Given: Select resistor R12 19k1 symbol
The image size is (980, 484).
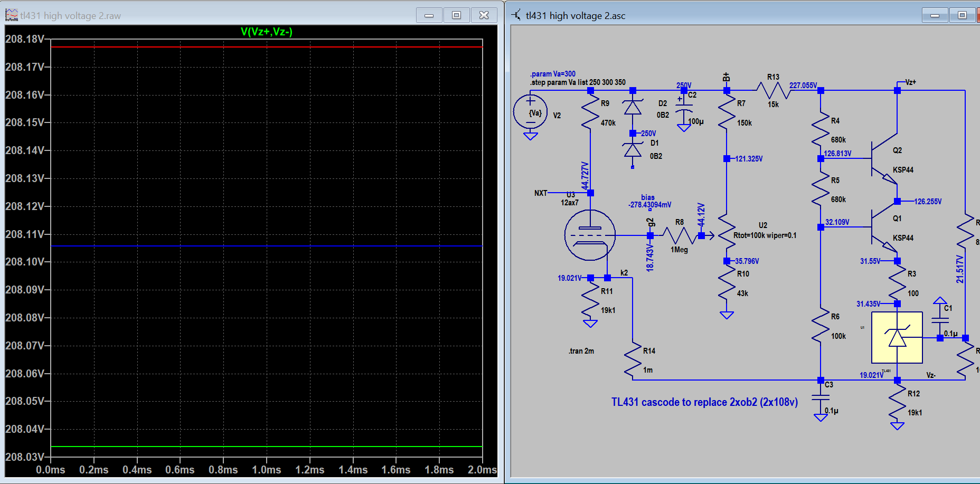Looking at the screenshot, I should [x=897, y=403].
